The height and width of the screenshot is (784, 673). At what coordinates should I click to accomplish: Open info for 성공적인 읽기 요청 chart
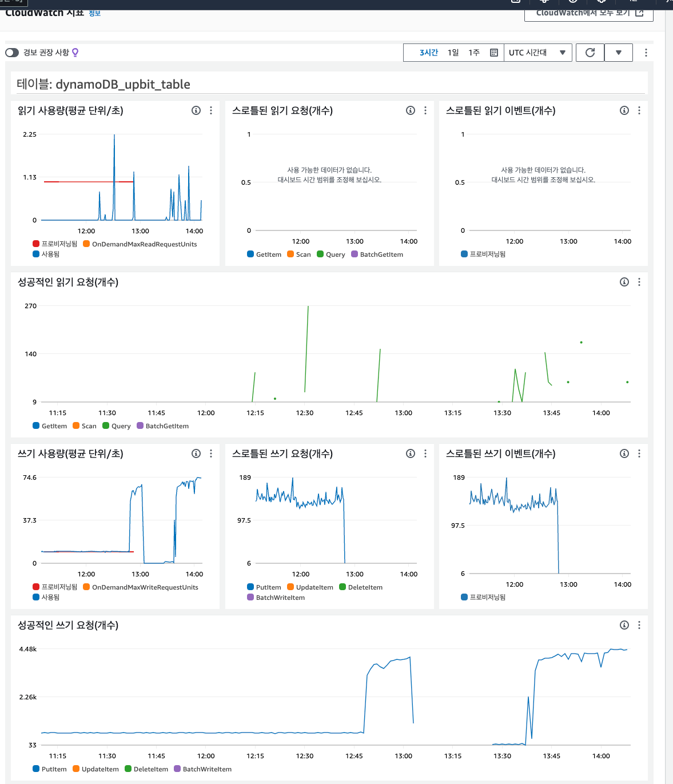coord(624,282)
